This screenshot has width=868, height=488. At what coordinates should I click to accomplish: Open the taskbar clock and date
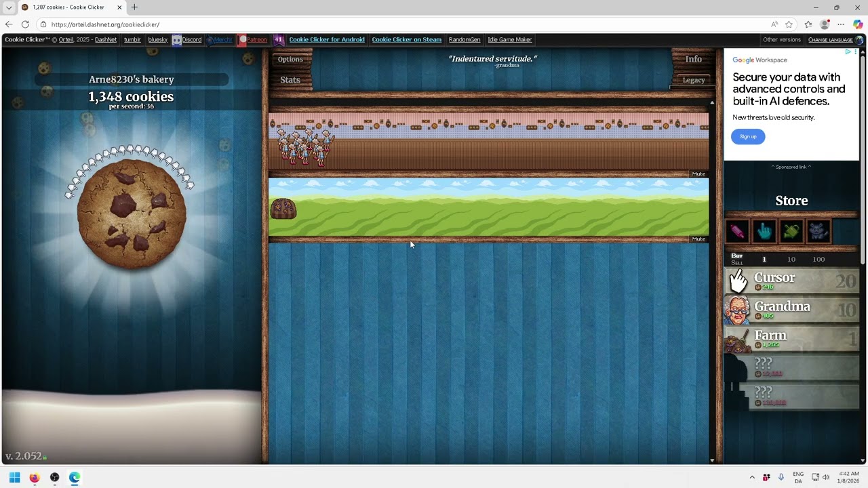(x=848, y=477)
